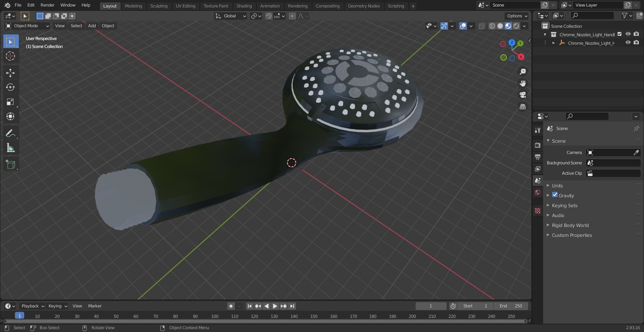Switch to Solid viewport shading
This screenshot has height=332, width=644.
click(500, 26)
